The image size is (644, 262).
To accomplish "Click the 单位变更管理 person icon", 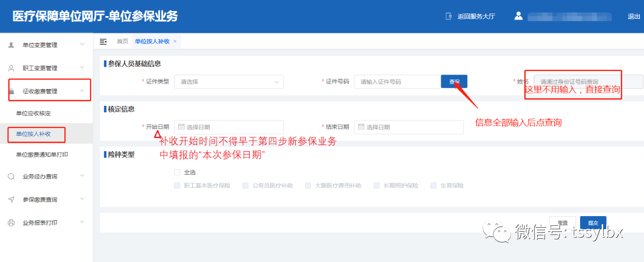I will (x=11, y=45).
